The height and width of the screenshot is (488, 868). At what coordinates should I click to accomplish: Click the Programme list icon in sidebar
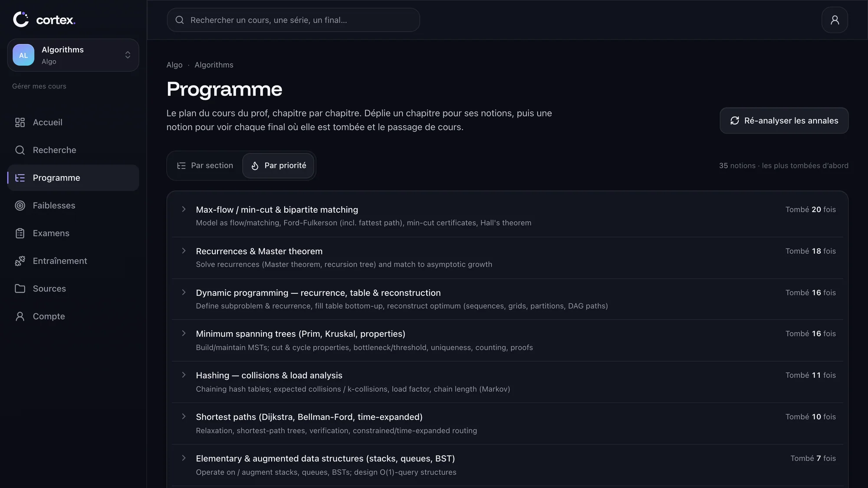tap(20, 178)
